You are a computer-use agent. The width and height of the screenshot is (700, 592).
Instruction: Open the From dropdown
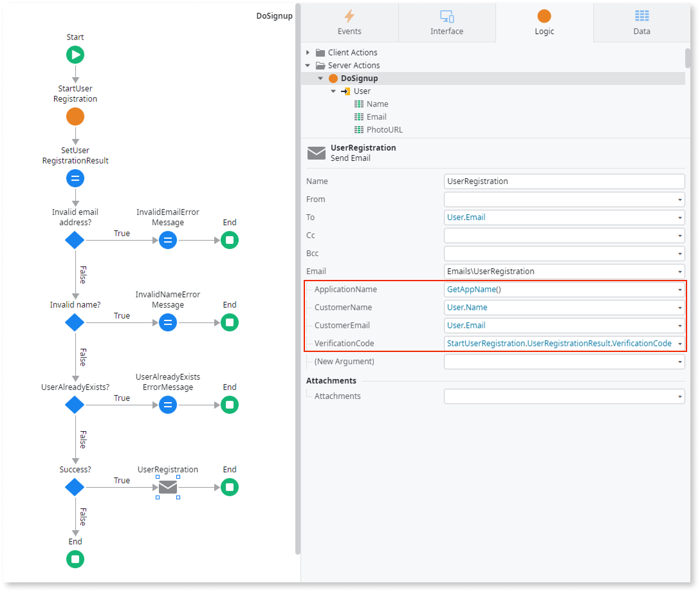click(x=680, y=199)
